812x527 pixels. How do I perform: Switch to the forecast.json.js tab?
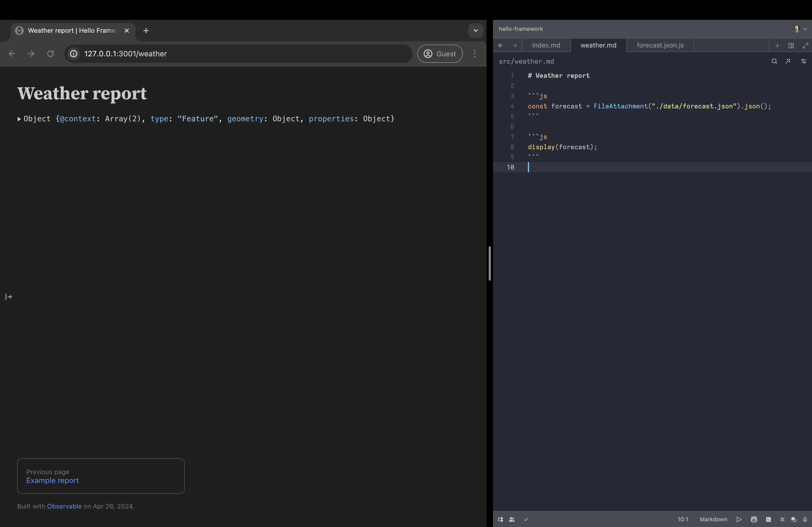[660, 45]
